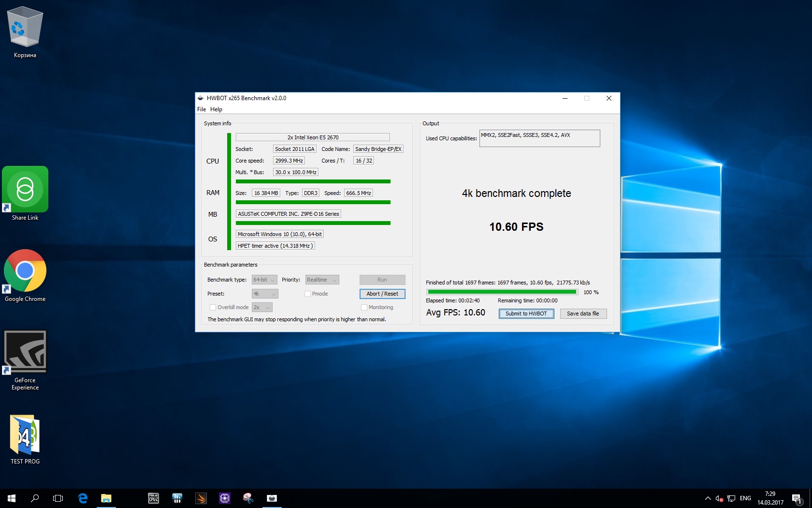
Task: Toggle the Pmode checkbox
Action: 307,294
